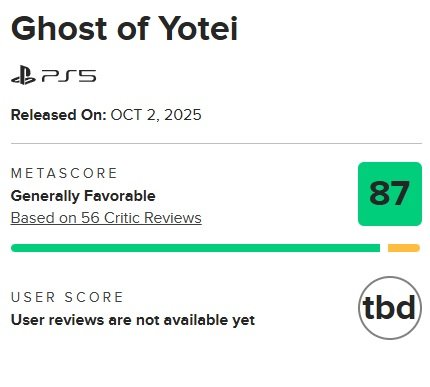This screenshot has width=430, height=387.
Task: Click the Ghost of Yotei title
Action: pyautogui.click(x=124, y=28)
